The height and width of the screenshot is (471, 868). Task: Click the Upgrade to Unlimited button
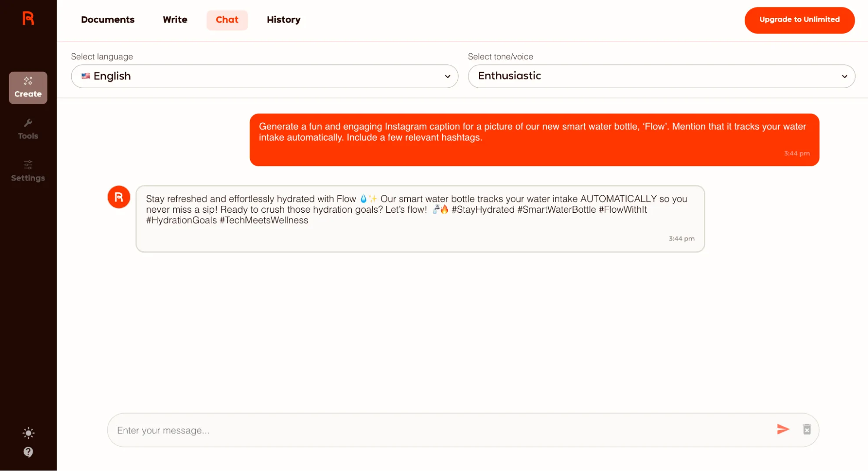pos(799,20)
